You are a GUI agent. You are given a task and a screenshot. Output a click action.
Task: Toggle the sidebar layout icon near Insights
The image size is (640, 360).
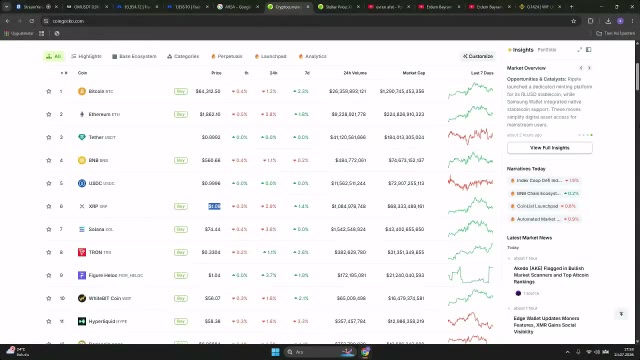[589, 50]
